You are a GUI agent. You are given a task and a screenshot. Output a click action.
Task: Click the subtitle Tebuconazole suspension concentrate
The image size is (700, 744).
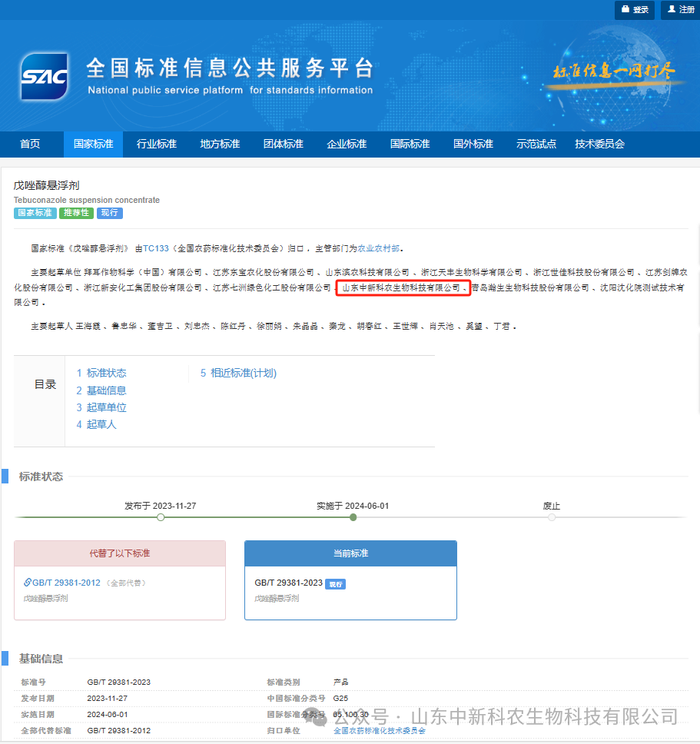coord(86,201)
